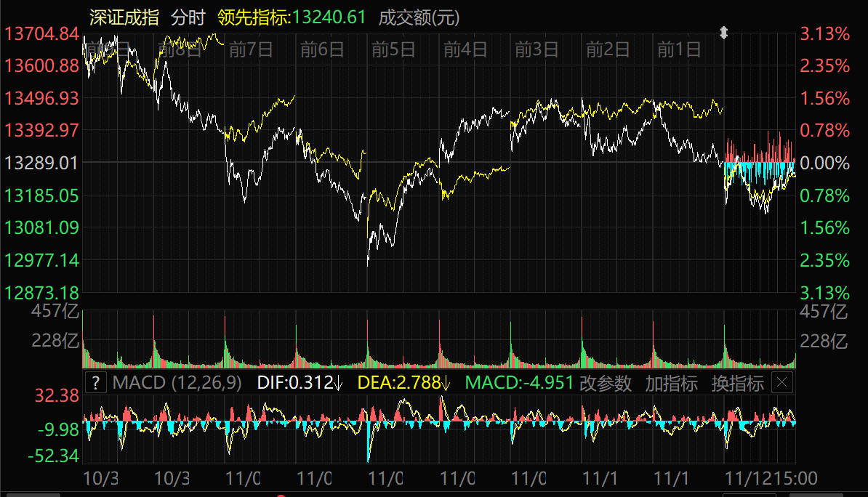868x497 pixels.
Task: Click the vertical resize arrows icon
Action: click(x=723, y=33)
